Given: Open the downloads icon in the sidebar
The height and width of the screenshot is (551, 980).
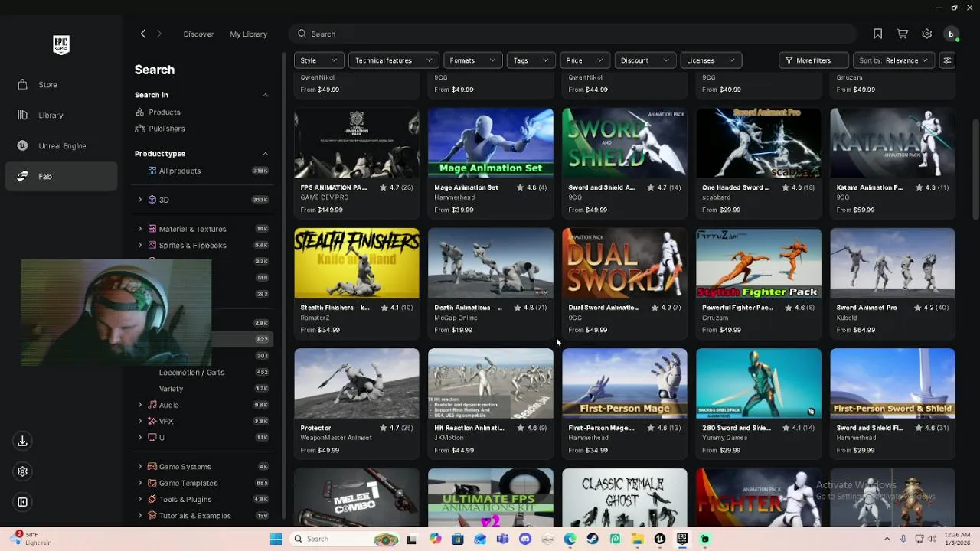Looking at the screenshot, I should click(22, 442).
